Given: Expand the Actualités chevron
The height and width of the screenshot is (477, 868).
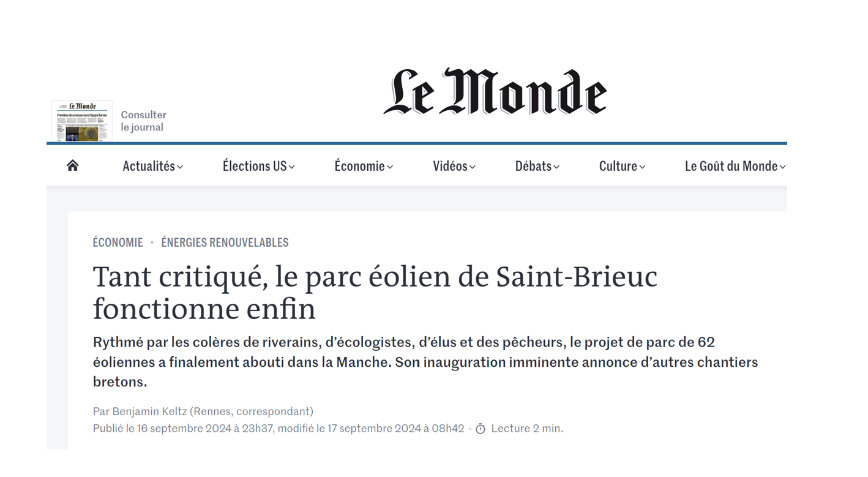Looking at the screenshot, I should (180, 167).
